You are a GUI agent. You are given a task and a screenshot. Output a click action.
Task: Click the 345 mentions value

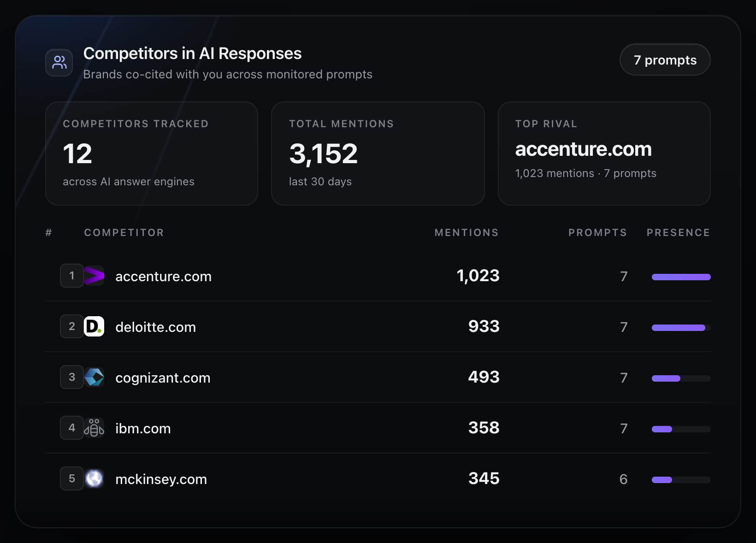point(484,478)
